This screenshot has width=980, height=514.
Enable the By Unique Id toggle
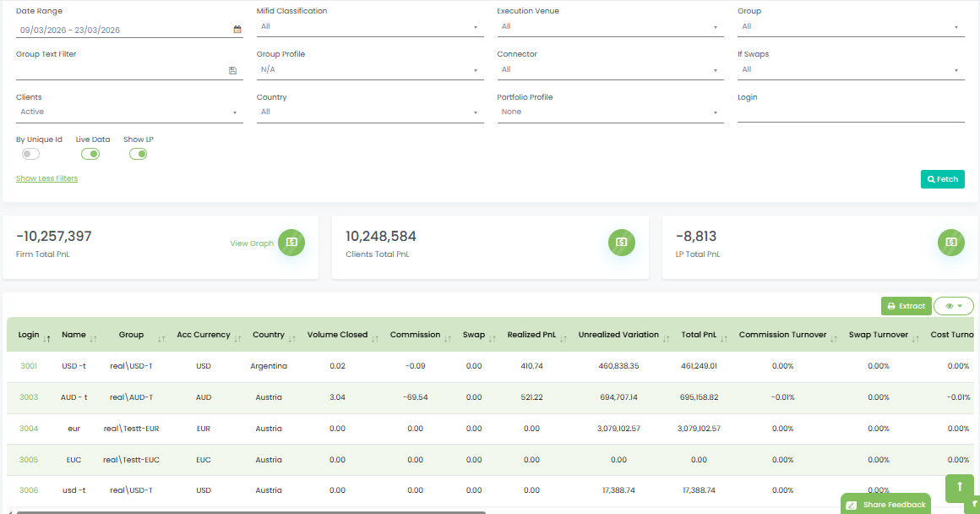[x=30, y=153]
